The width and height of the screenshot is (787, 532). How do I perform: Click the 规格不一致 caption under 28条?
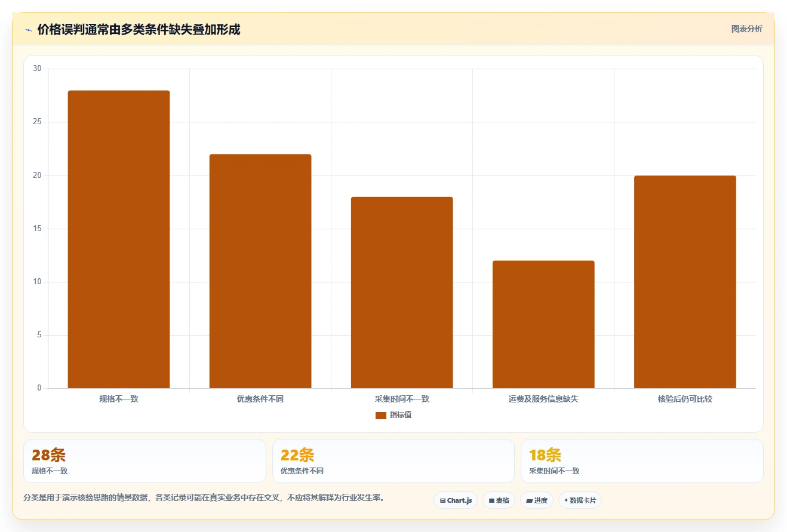pos(50,471)
